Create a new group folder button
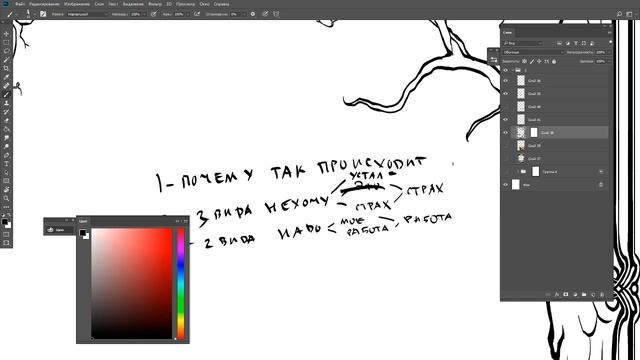 tap(584, 294)
